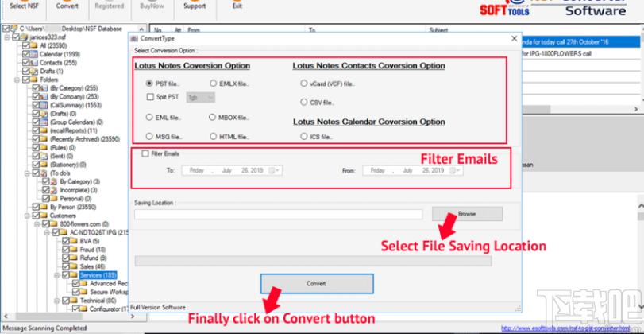This screenshot has width=644, height=334.
Task: Collapse the Folders tree node
Action: pyautogui.click(x=17, y=80)
